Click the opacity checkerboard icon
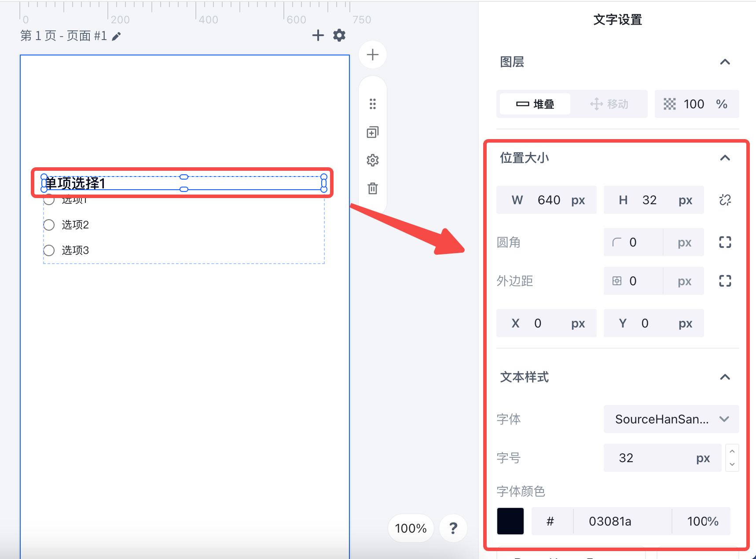The image size is (756, 559). [x=669, y=104]
